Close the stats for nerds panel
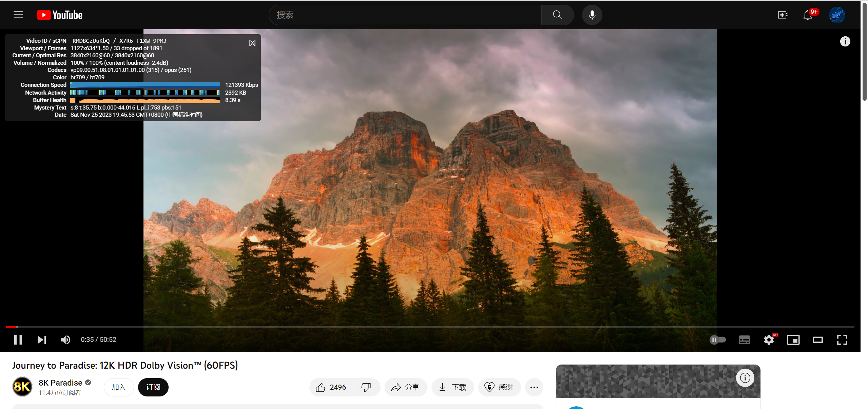The width and height of the screenshot is (868, 409). [x=252, y=43]
